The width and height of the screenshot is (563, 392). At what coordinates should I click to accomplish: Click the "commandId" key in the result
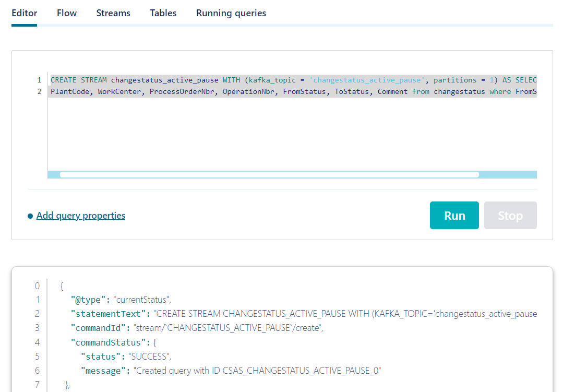pos(98,328)
